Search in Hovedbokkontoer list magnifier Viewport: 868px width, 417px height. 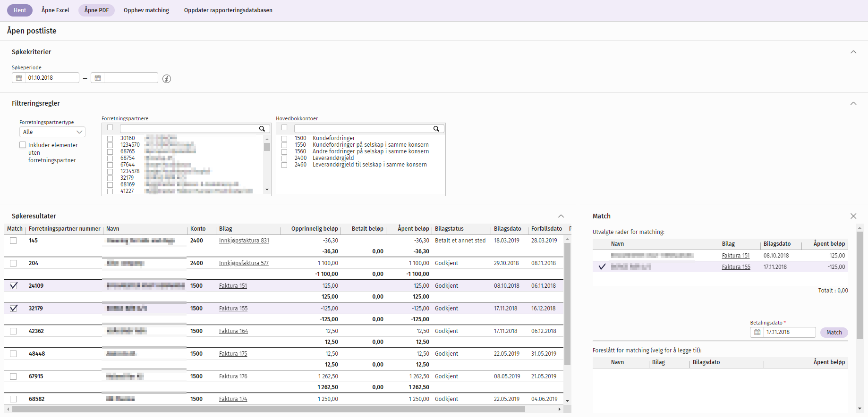tap(436, 129)
